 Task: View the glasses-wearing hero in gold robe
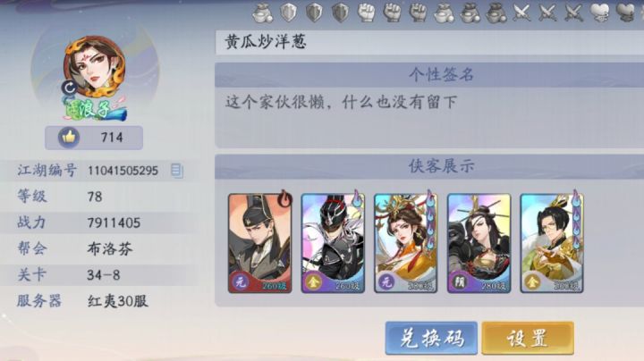click(x=552, y=243)
